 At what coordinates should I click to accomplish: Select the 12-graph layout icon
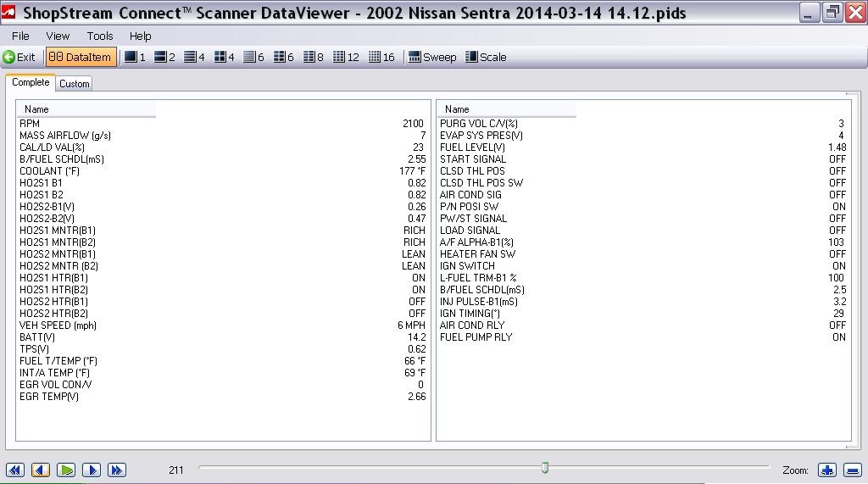[346, 57]
